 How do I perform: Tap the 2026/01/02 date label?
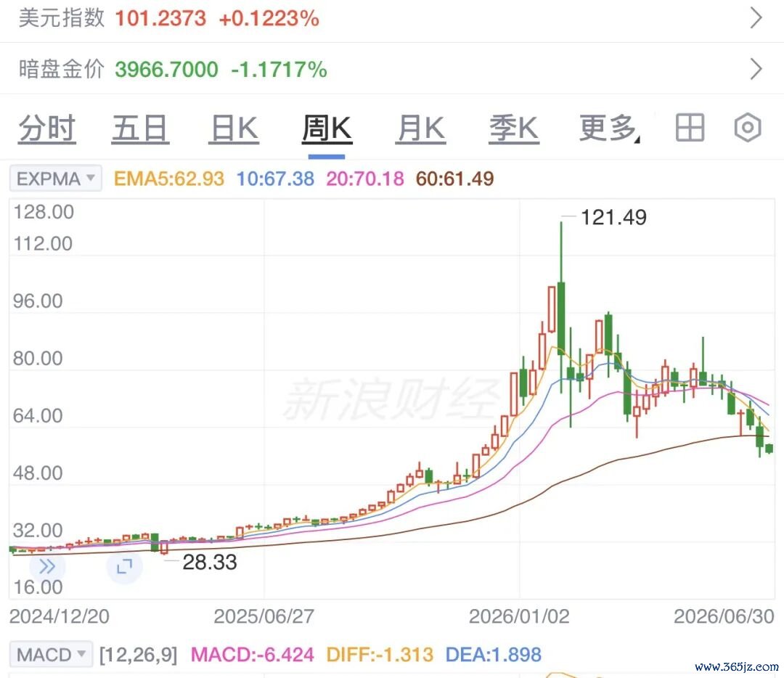tap(519, 616)
